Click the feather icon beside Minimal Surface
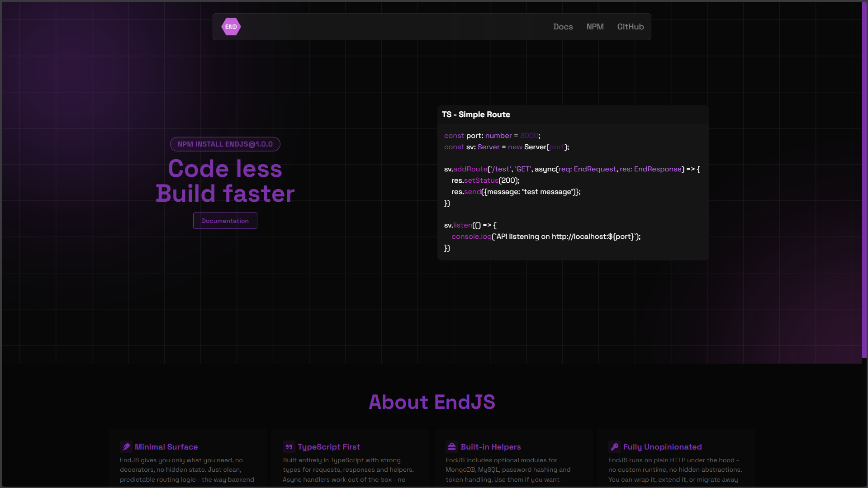 pos(126,447)
